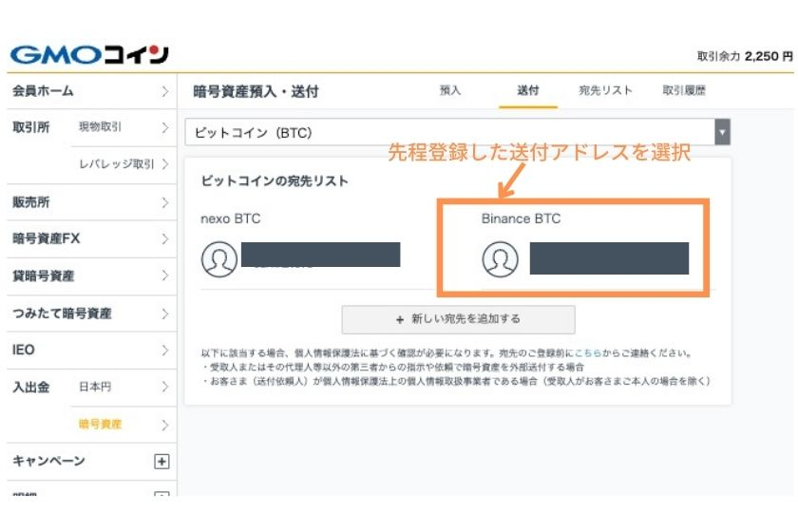
Task: Click the ビットコインの宛先リスト heading
Action: [x=275, y=181]
